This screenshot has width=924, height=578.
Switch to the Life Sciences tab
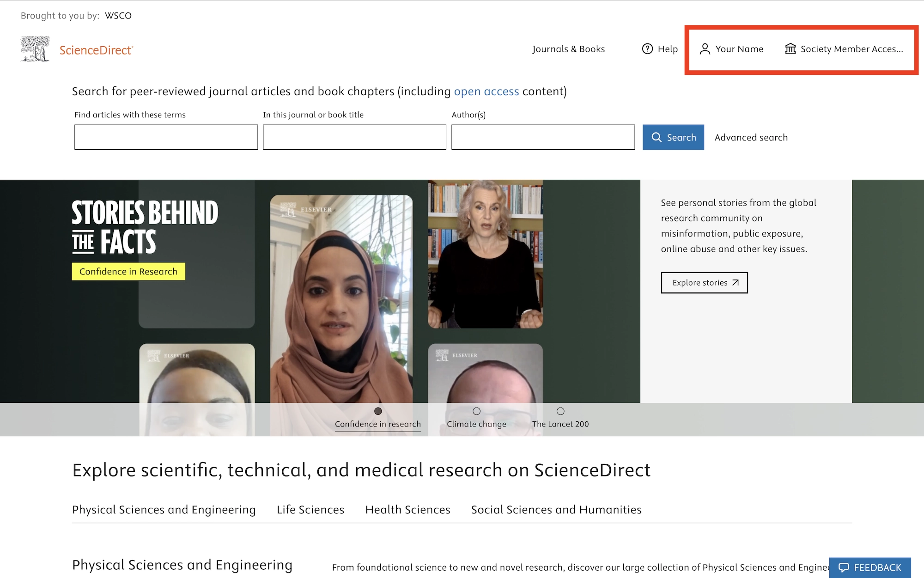tap(310, 510)
